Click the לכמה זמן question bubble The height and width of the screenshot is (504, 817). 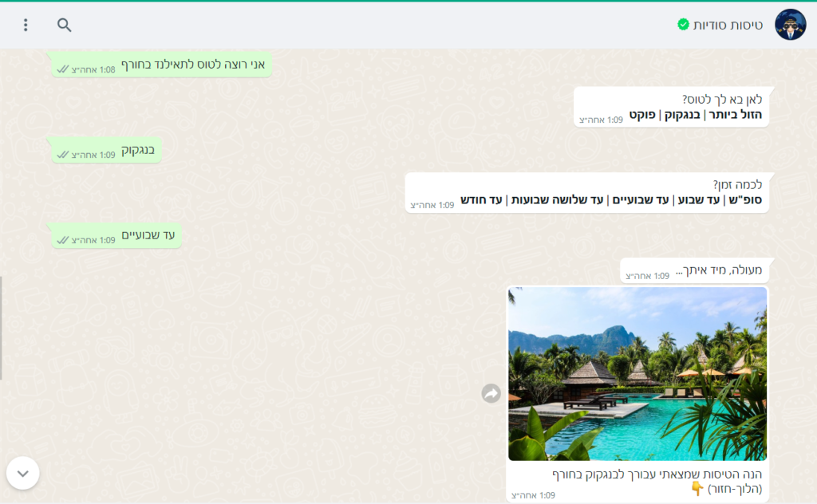click(587, 193)
